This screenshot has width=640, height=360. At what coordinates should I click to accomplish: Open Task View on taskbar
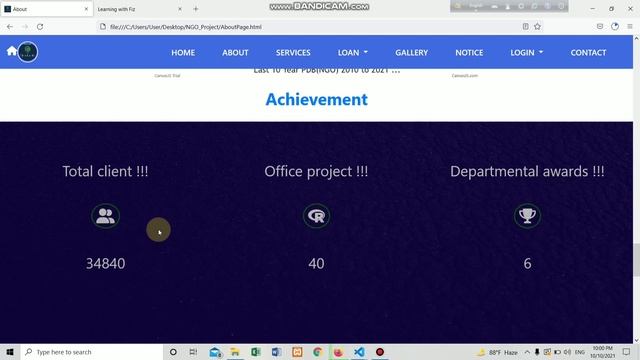[193, 352]
